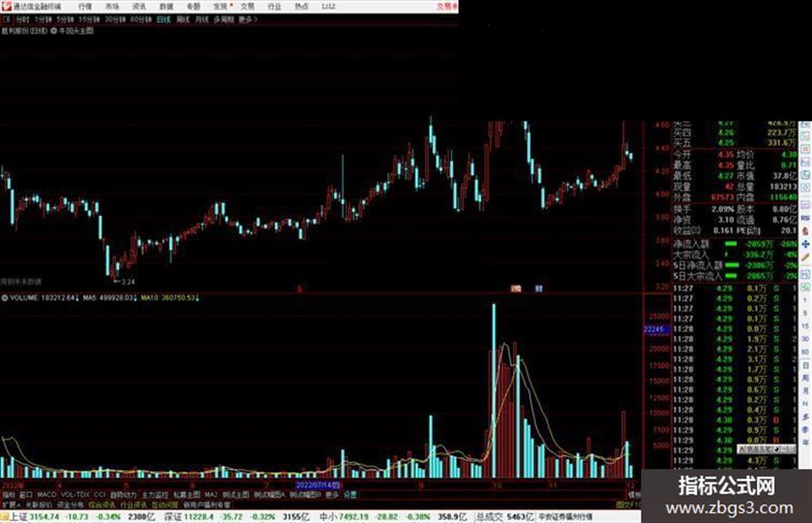Click the 5日大宗流入 row
This screenshot has width=812, height=523.
tap(736, 276)
